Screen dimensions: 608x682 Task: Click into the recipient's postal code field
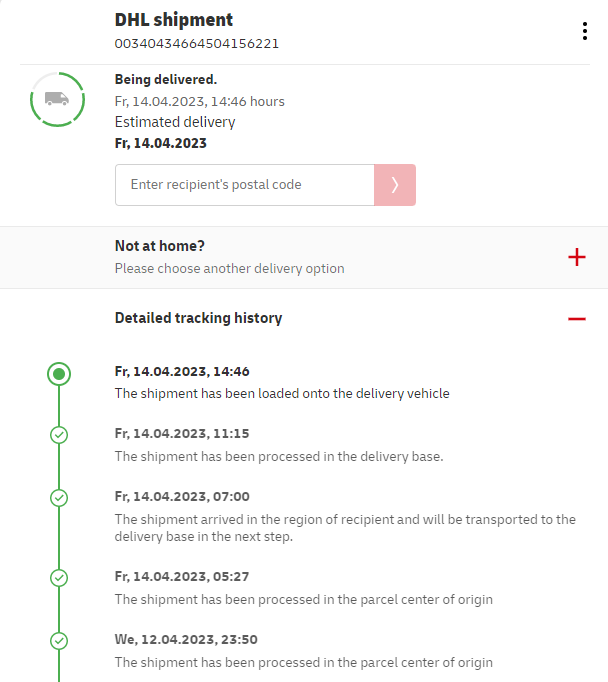pyautogui.click(x=245, y=185)
